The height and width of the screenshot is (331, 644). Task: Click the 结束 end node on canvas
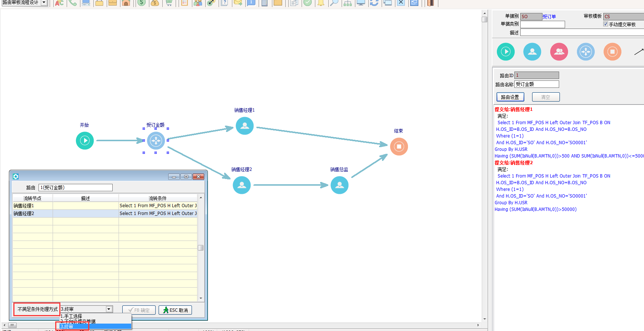[x=399, y=146]
